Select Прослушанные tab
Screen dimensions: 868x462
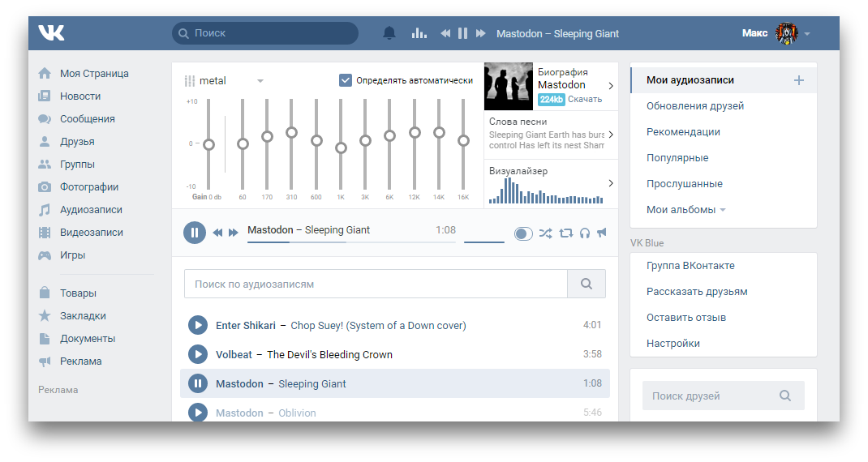click(x=684, y=184)
